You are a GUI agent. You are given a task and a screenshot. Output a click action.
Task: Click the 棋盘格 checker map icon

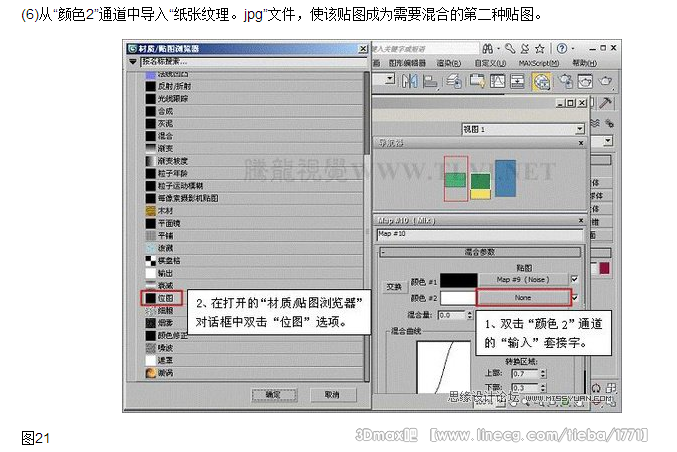(x=150, y=261)
